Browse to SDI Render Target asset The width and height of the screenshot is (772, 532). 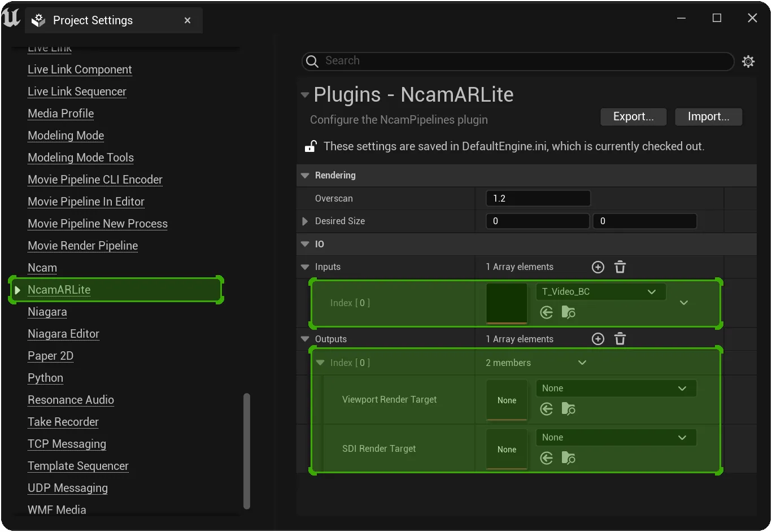click(x=568, y=458)
